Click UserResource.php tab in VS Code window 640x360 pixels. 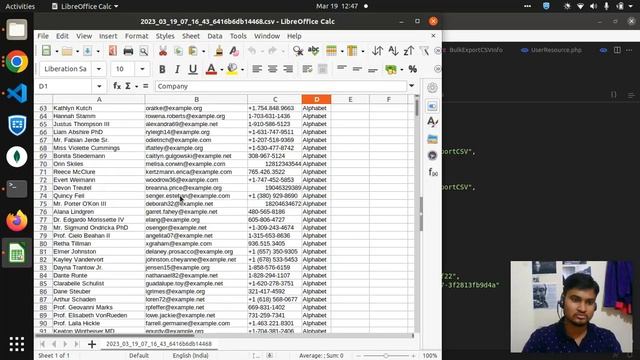pyautogui.click(x=556, y=50)
